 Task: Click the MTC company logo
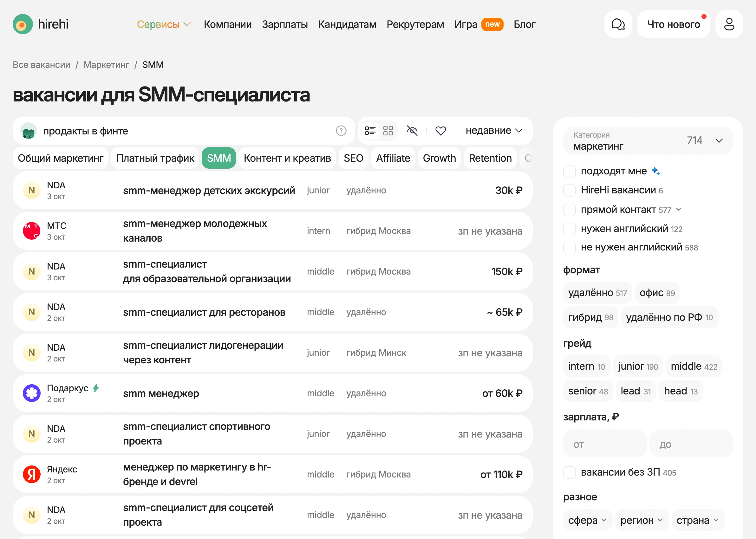click(x=31, y=231)
